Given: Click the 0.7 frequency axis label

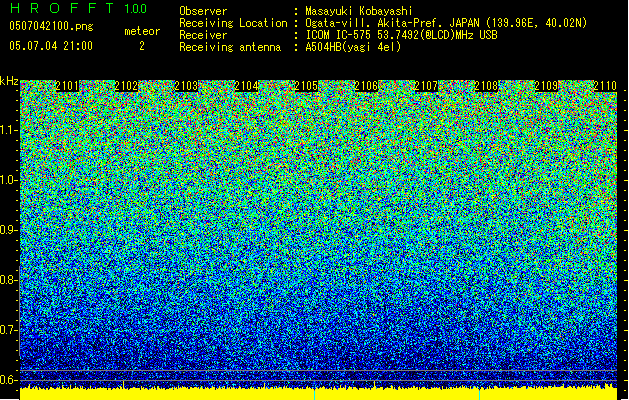Looking at the screenshot, I should tap(8, 330).
